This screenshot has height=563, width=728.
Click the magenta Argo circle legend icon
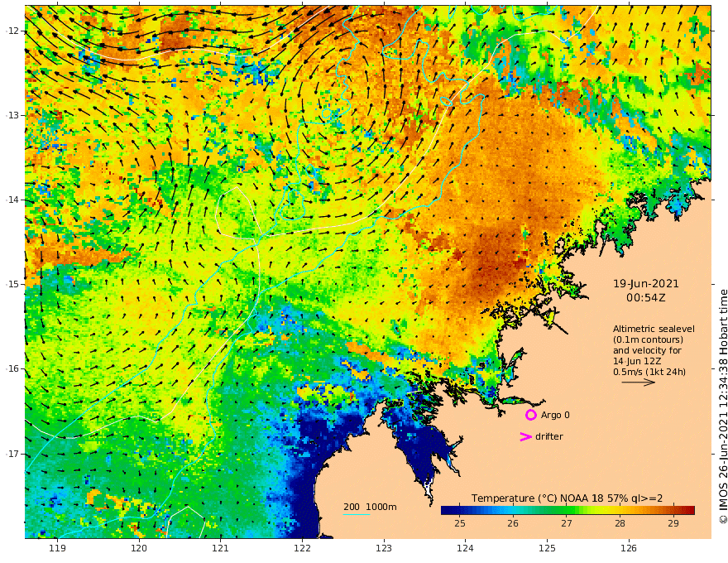pos(530,415)
